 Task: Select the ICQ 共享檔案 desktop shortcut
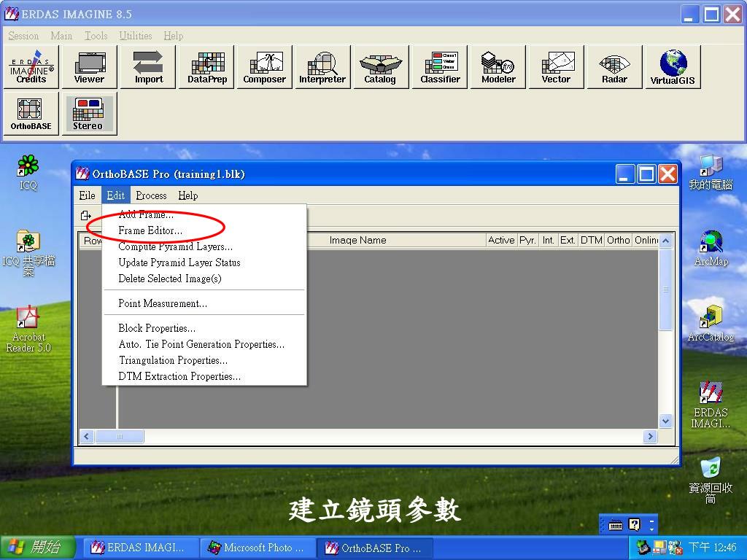coord(28,253)
